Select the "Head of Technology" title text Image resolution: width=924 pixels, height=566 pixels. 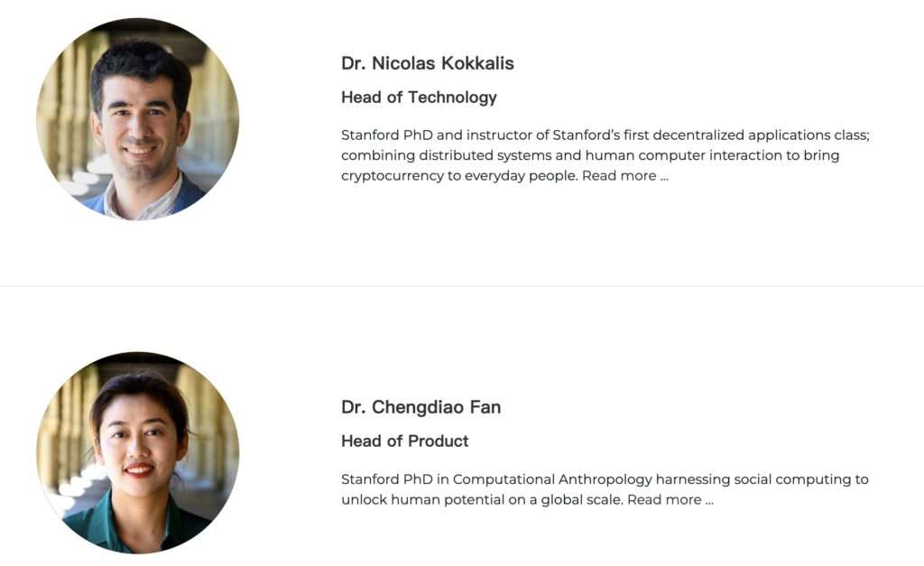pyautogui.click(x=419, y=97)
